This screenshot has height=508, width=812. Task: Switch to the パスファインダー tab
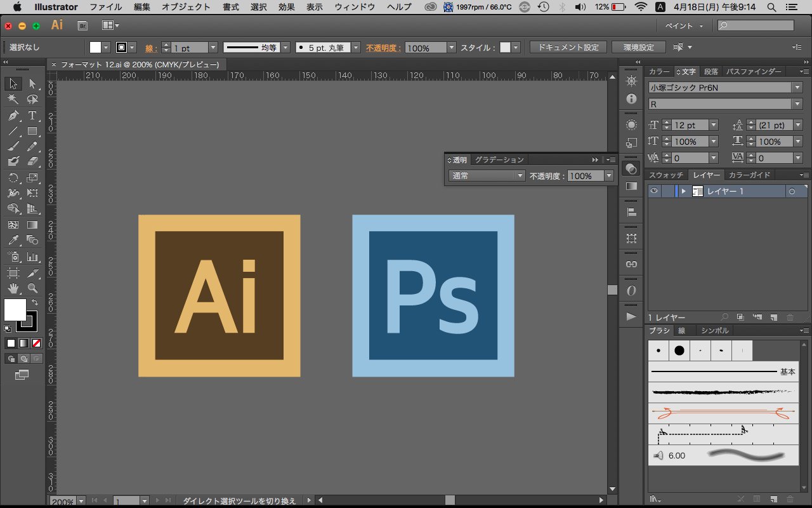pyautogui.click(x=754, y=71)
